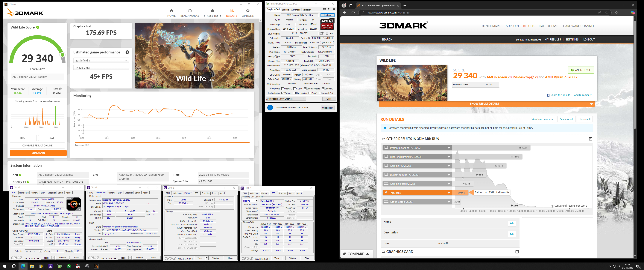The width and height of the screenshot is (644, 270).
Task: Click the Wild Life thumbnail on the results webpage
Action: pos(412,83)
